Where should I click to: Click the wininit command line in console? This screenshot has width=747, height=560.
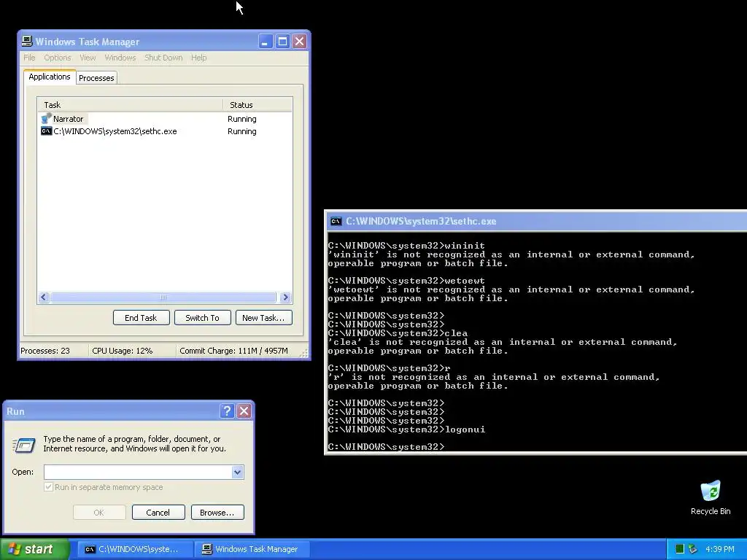[x=406, y=245]
